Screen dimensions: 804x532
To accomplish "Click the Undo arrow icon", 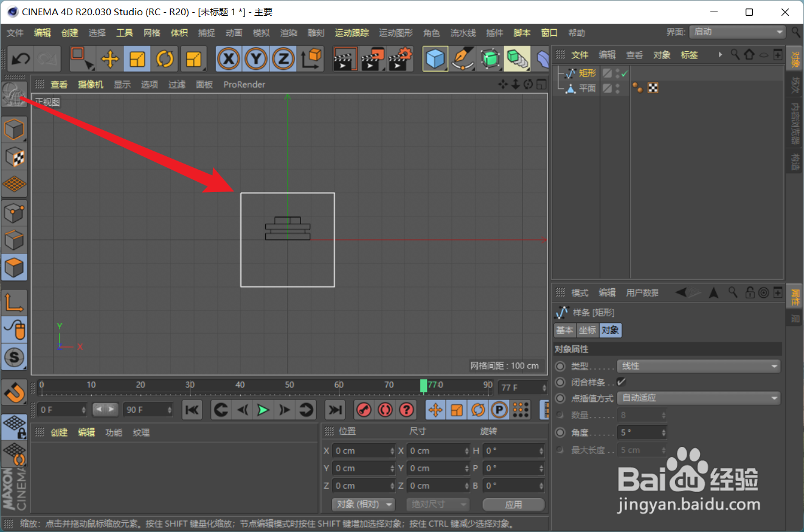I will click(x=20, y=58).
